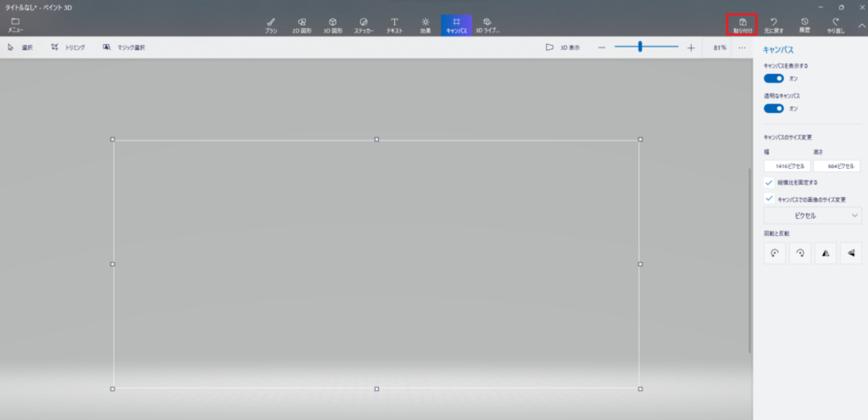Click the canvas top-right corner handle
The height and width of the screenshot is (420, 868).
click(641, 140)
